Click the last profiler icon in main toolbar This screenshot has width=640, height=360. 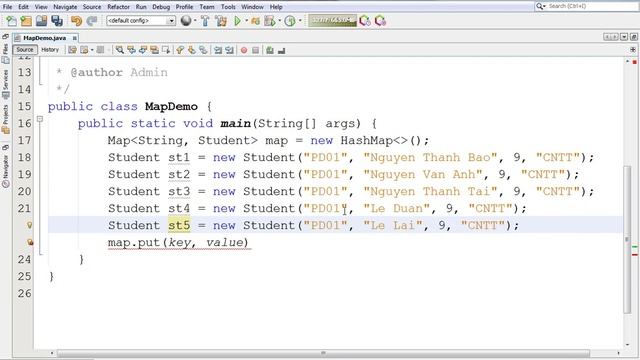(x=380, y=21)
